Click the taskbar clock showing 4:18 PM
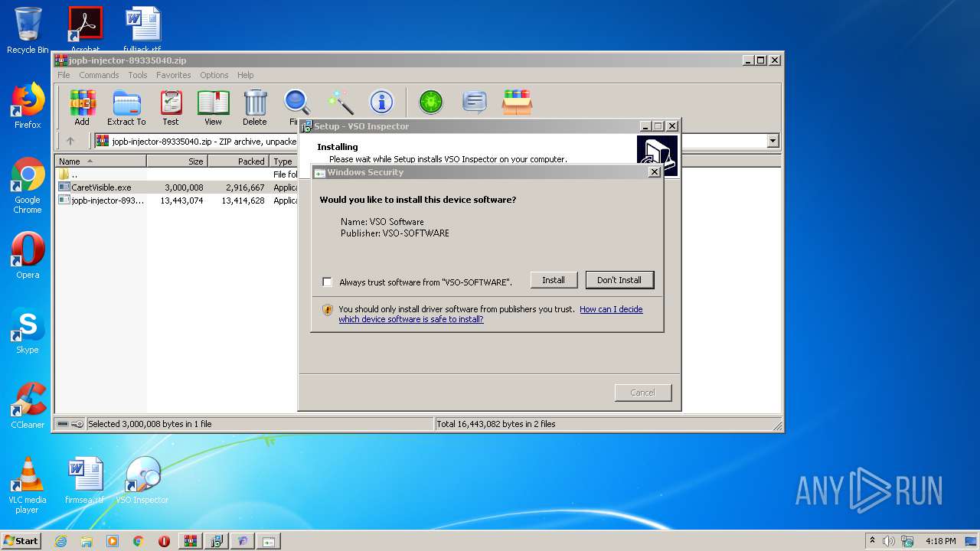 (x=940, y=541)
